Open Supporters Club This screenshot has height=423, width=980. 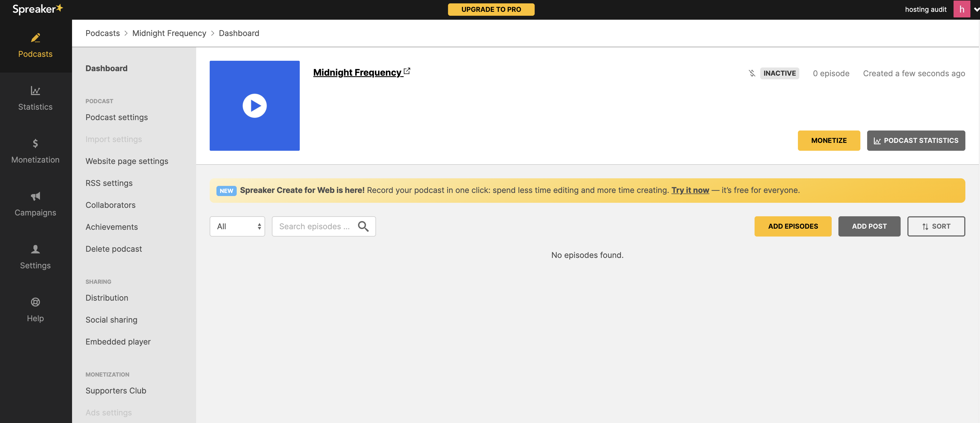click(116, 391)
